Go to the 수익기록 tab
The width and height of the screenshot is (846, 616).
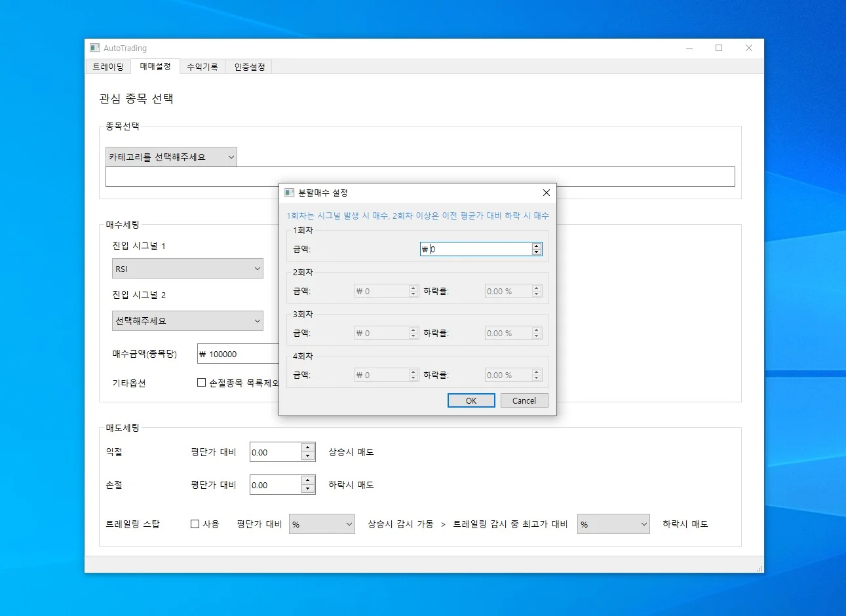[202, 67]
